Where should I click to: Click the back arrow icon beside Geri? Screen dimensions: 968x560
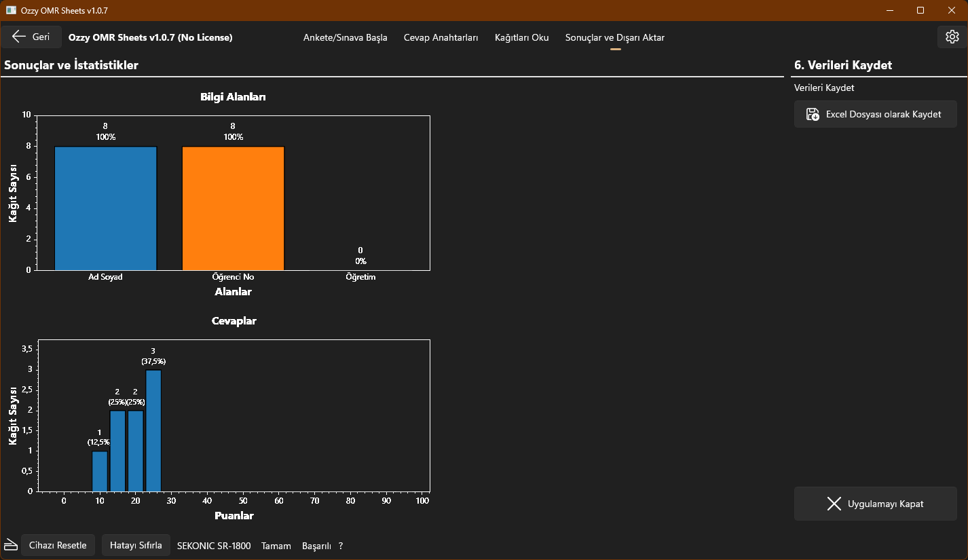pyautogui.click(x=19, y=37)
